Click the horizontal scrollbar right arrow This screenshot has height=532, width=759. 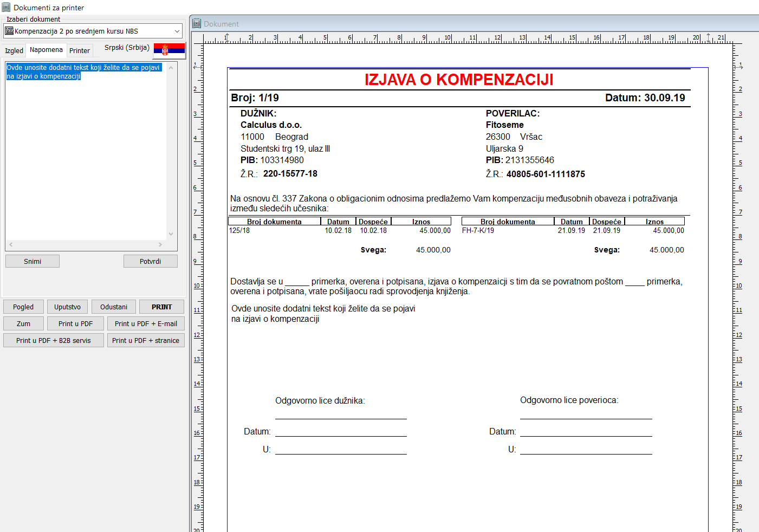pyautogui.click(x=160, y=244)
